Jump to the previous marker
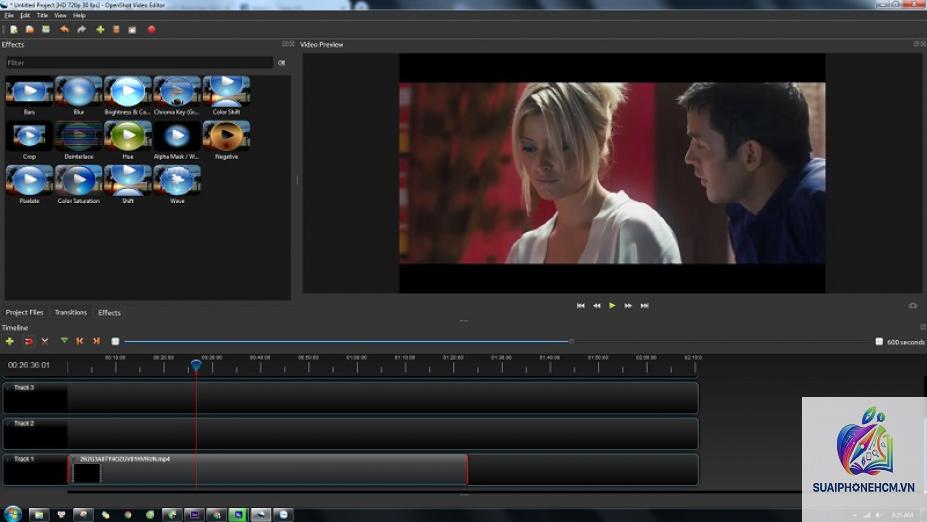Screen dimensions: 927x522 [80, 341]
